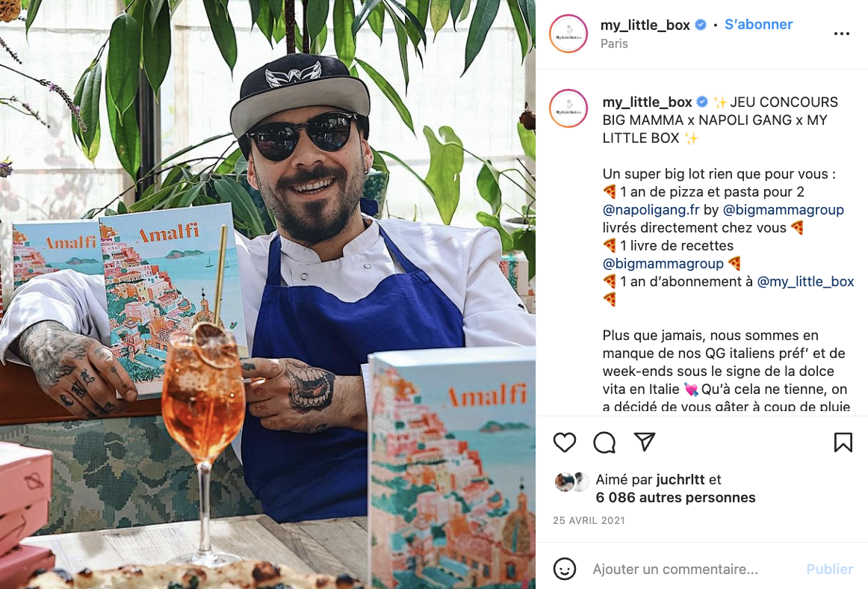The width and height of the screenshot is (868, 589).
Task: Click the liker avatars next to Aimé par
Action: [x=572, y=482]
